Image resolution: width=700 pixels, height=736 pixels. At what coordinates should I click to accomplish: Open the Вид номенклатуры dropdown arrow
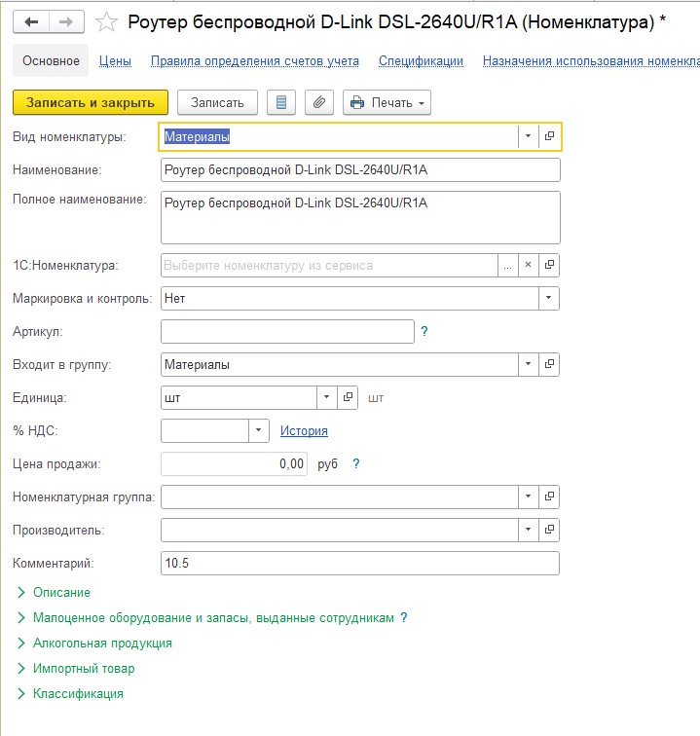pos(529,136)
